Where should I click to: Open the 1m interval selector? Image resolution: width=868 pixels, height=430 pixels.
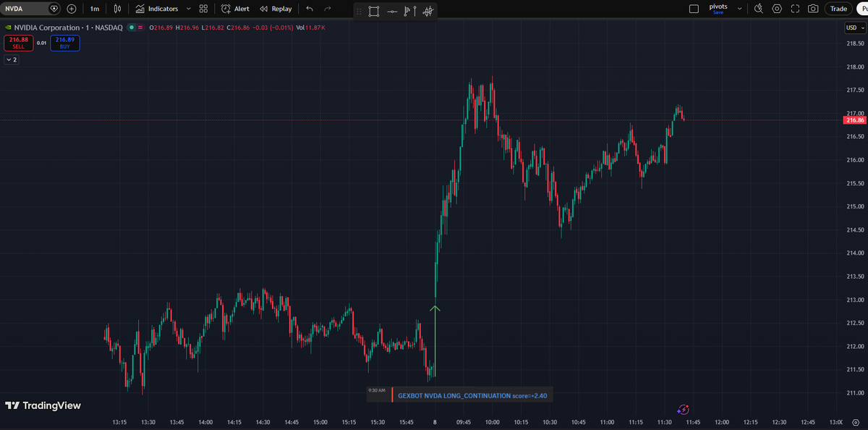[x=95, y=9]
